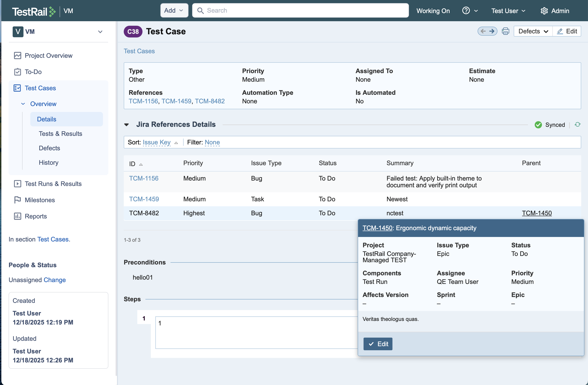588x385 pixels.
Task: Click the pencil icon on Edit
Action: tap(560, 31)
